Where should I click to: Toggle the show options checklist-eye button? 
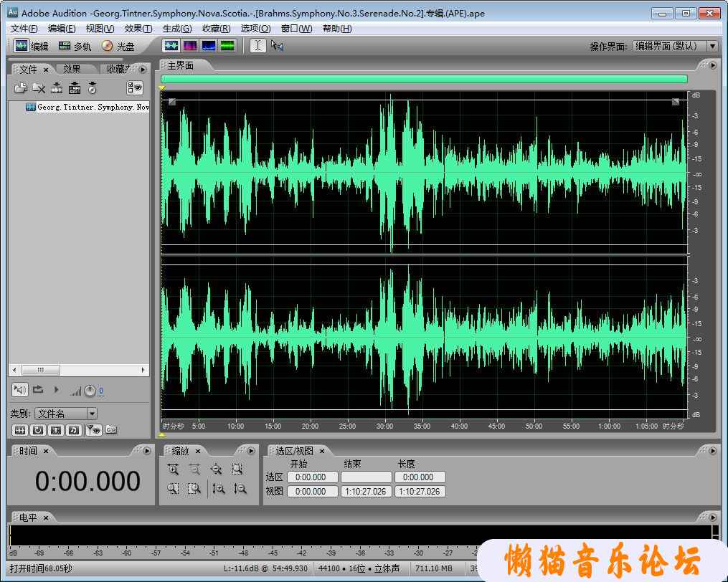(x=135, y=87)
